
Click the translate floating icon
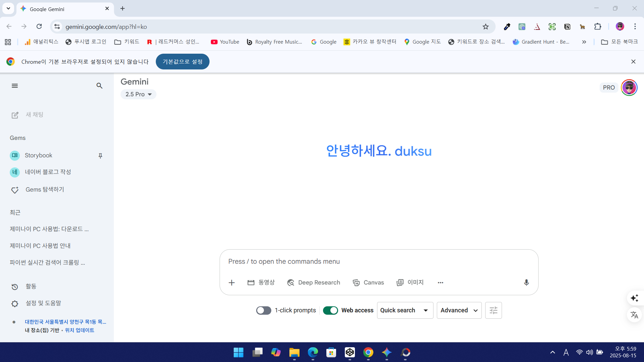point(634,315)
